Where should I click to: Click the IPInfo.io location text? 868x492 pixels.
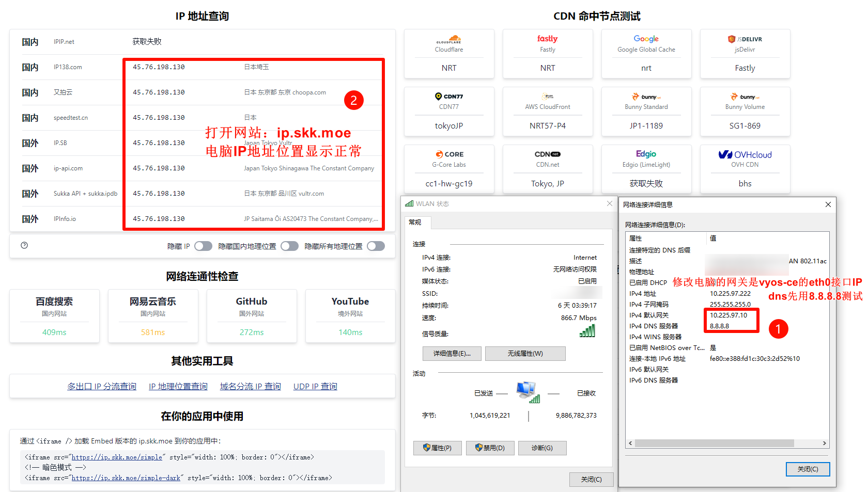[x=311, y=219]
